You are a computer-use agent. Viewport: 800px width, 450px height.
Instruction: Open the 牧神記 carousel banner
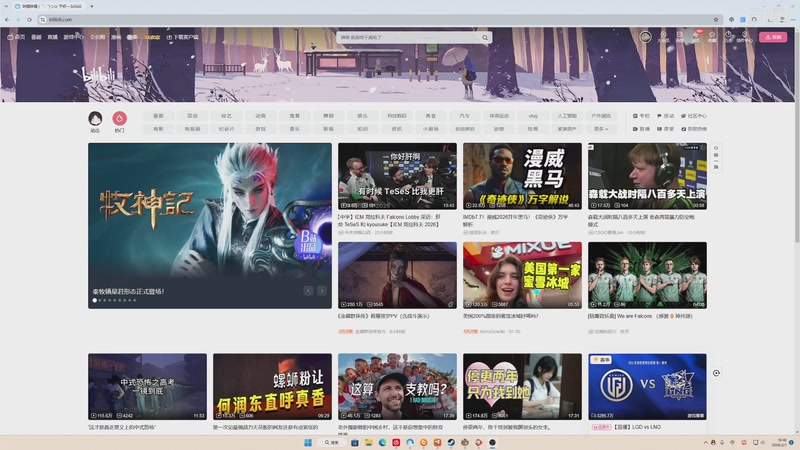[x=210, y=226]
